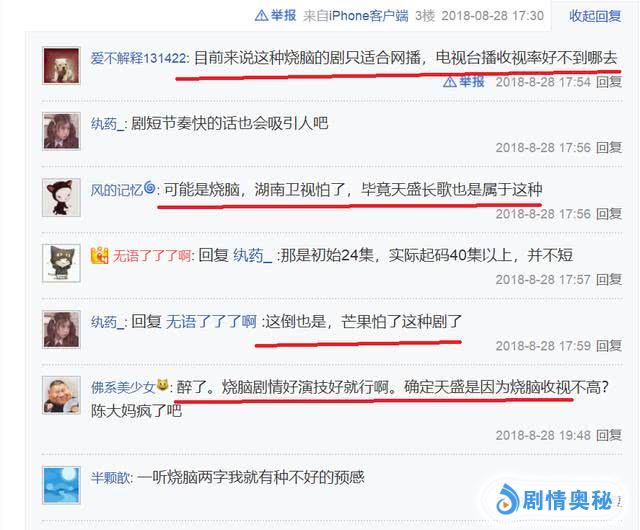
Task: Click blue swirl badge beside 风的记忆
Action: pos(149,187)
